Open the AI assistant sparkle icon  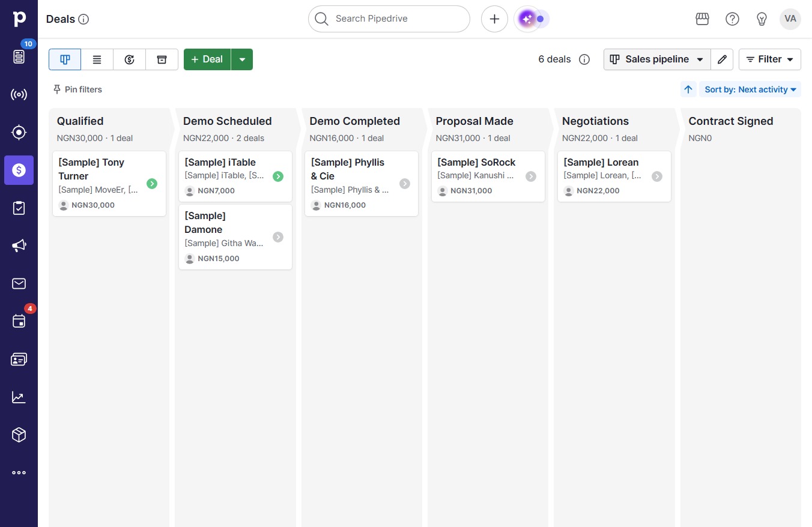[527, 19]
